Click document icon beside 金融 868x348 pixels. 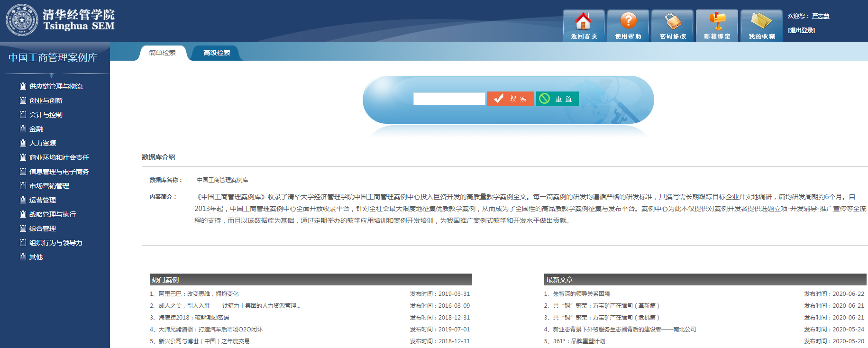[x=23, y=129]
